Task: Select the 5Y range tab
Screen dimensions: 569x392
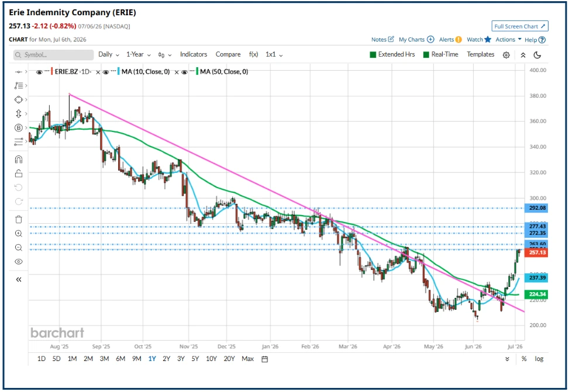Action: [195, 359]
